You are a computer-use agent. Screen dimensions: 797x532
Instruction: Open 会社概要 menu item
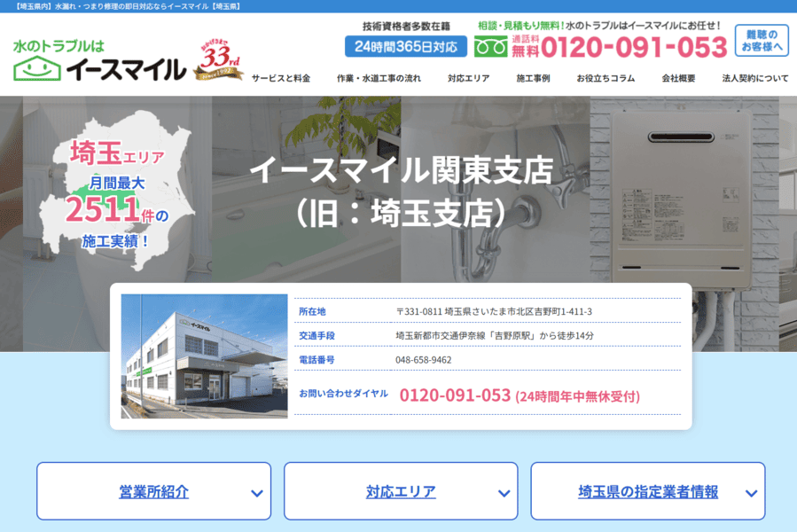click(x=678, y=78)
